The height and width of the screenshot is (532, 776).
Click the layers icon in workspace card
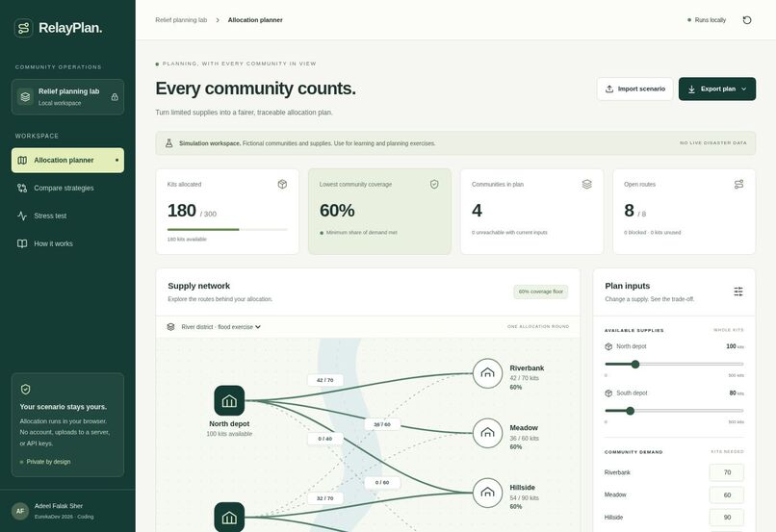[25, 96]
